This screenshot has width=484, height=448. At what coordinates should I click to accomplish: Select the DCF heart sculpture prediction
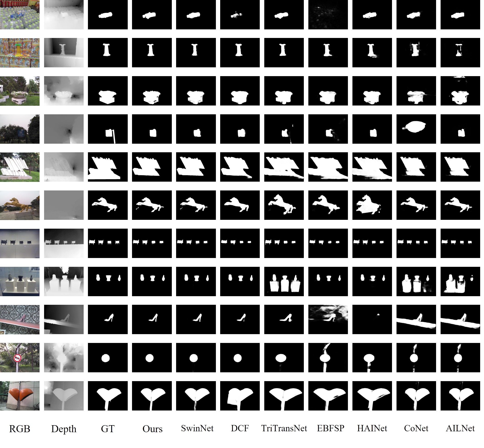click(x=240, y=396)
